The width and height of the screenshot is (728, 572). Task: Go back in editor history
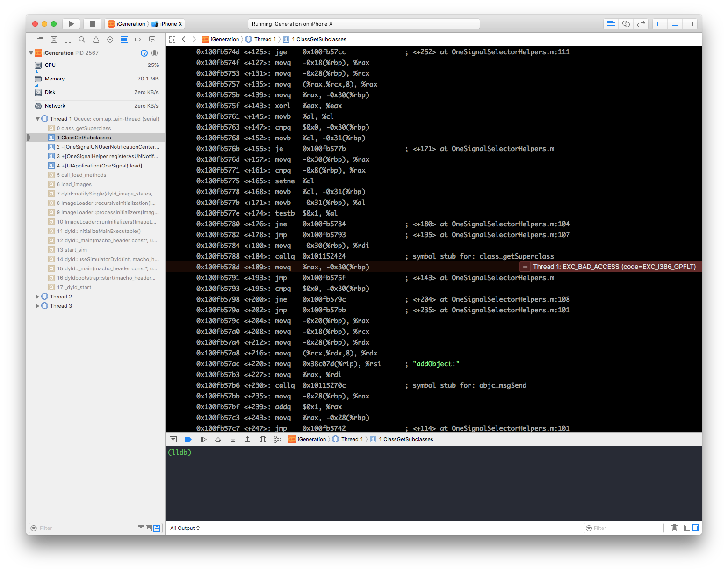tap(184, 40)
